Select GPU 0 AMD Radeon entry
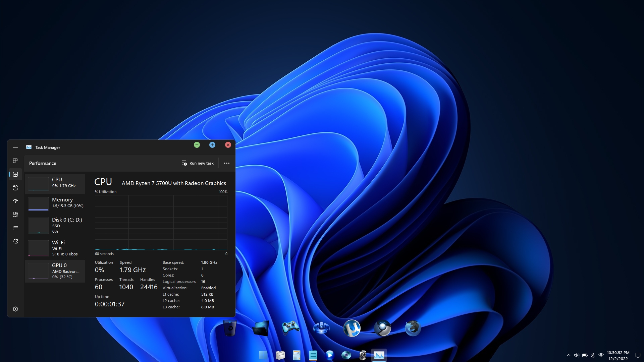This screenshot has width=644, height=362. [55, 271]
